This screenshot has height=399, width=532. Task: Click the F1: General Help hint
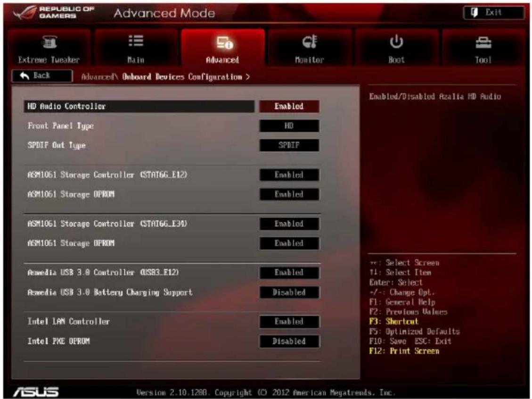(402, 302)
